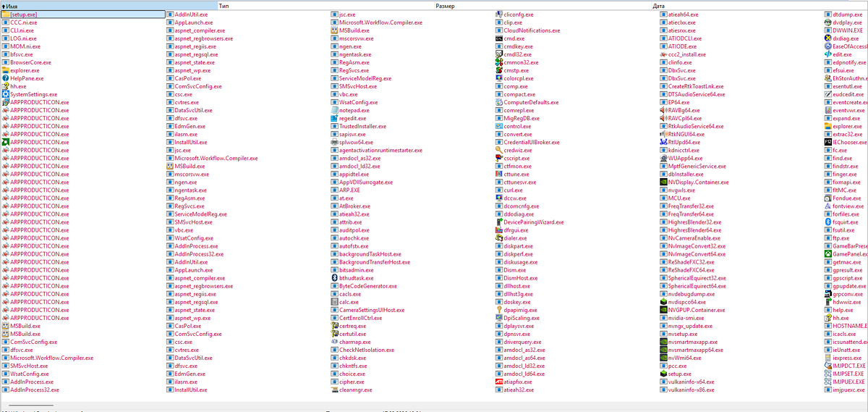Select the file MptfGenericService.exe
The width and height of the screenshot is (868, 412).
[697, 166]
